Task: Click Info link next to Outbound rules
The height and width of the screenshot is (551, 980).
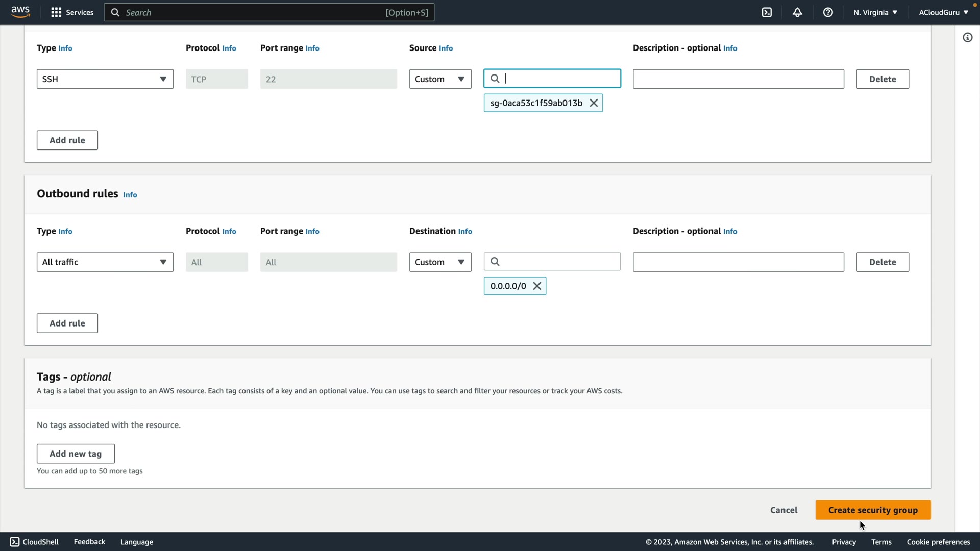Action: point(130,195)
